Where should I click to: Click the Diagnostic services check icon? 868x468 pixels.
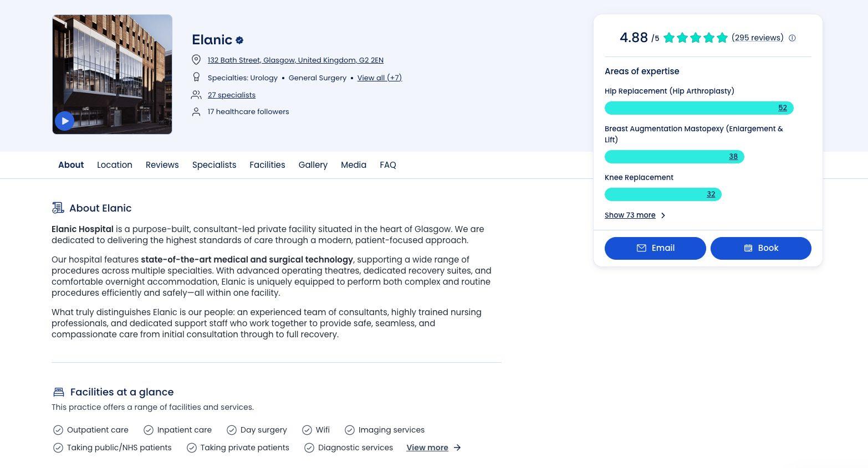pyautogui.click(x=309, y=448)
